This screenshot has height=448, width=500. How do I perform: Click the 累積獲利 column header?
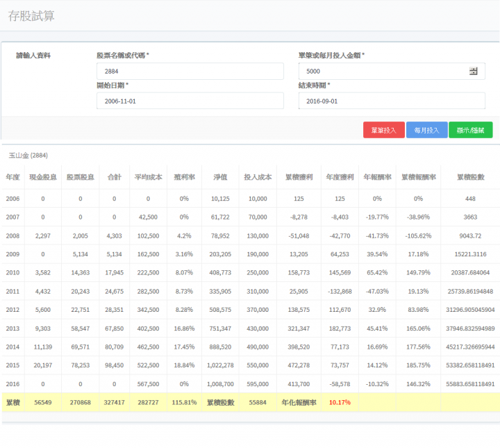299,177
